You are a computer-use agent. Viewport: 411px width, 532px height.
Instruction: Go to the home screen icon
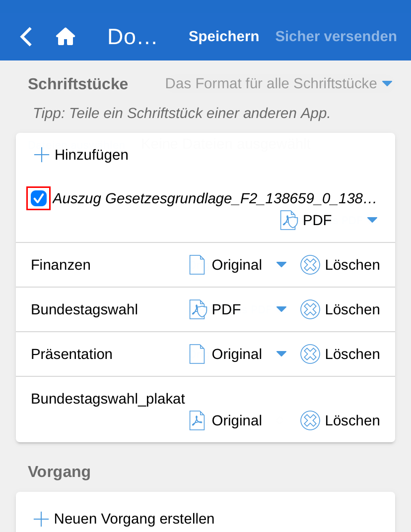click(x=66, y=37)
